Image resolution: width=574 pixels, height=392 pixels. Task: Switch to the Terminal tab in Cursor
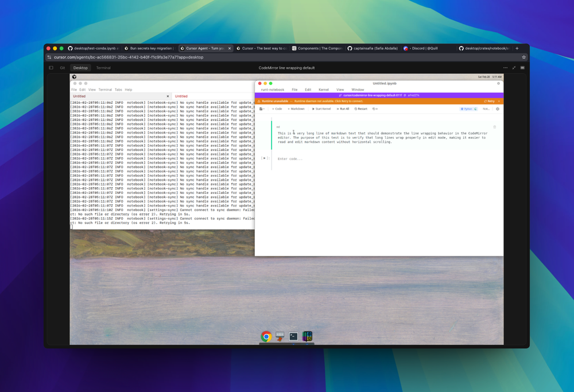[x=103, y=68]
